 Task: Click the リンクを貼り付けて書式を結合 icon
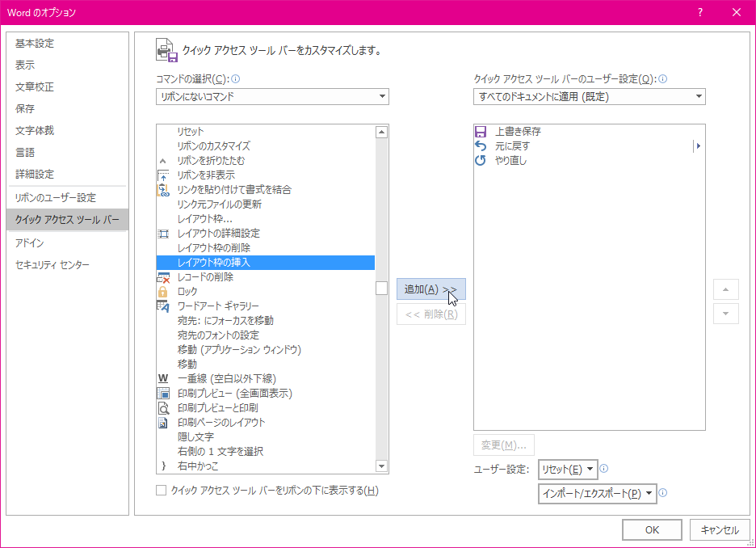(163, 190)
